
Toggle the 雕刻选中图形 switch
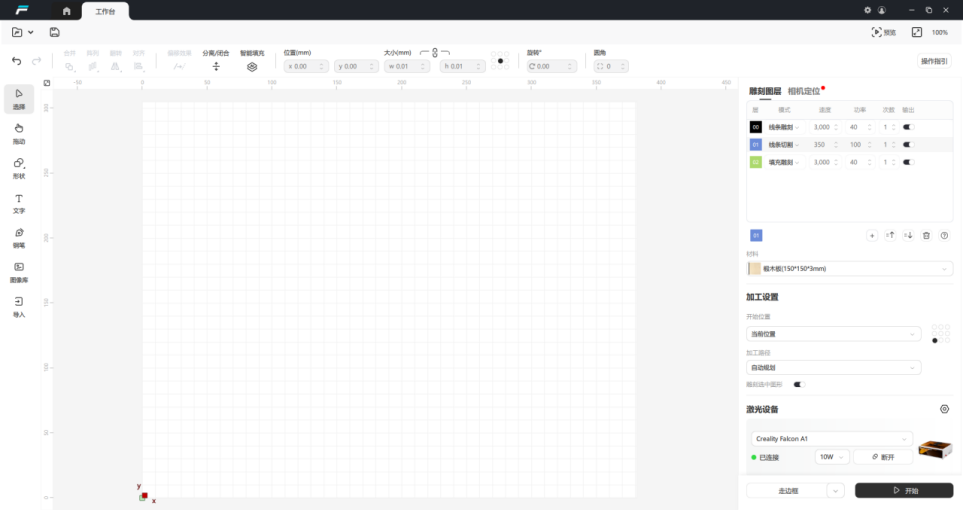pyautogui.click(x=798, y=384)
